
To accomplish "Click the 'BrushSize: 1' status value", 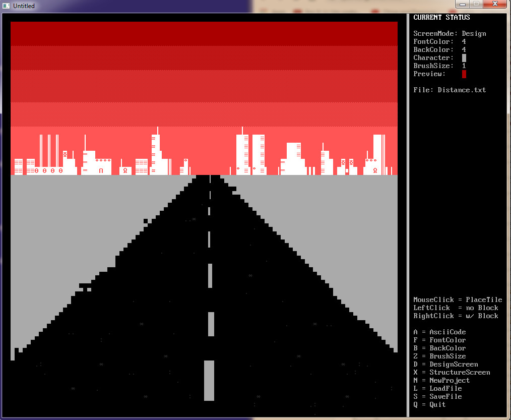I will pyautogui.click(x=464, y=66).
